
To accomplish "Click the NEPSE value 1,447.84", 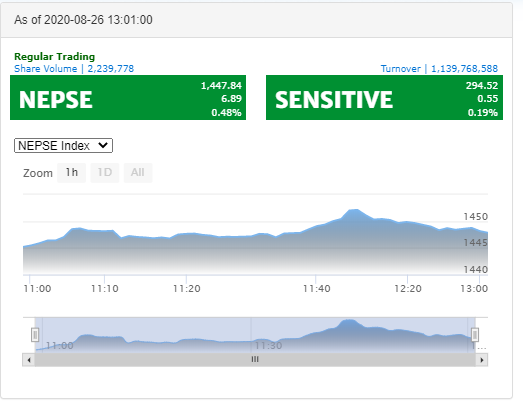I will (x=221, y=86).
